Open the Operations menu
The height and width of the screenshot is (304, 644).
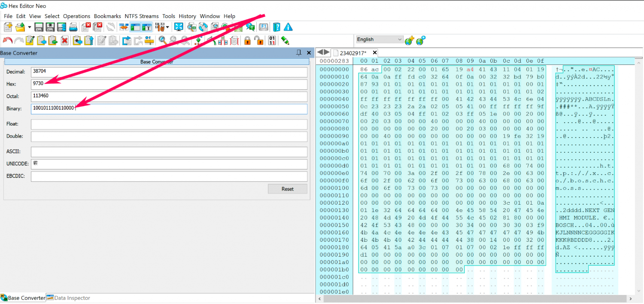point(77,16)
